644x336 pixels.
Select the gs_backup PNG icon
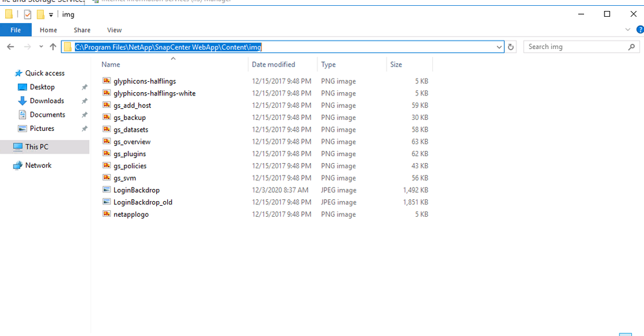[x=106, y=117]
